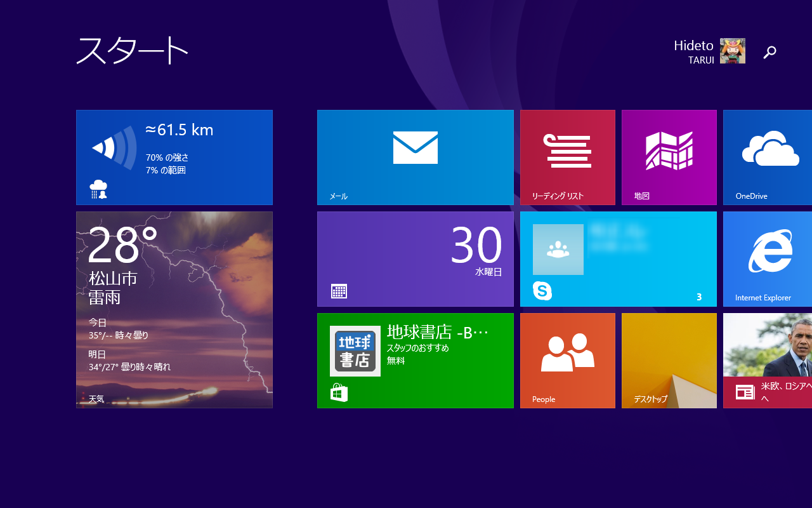Open the Windows Store bag icon
The height and width of the screenshot is (508, 812).
339,393
